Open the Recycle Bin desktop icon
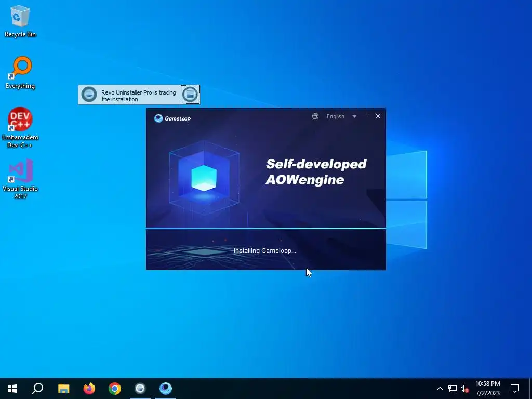Viewport: 532px width, 399px height. click(x=20, y=21)
